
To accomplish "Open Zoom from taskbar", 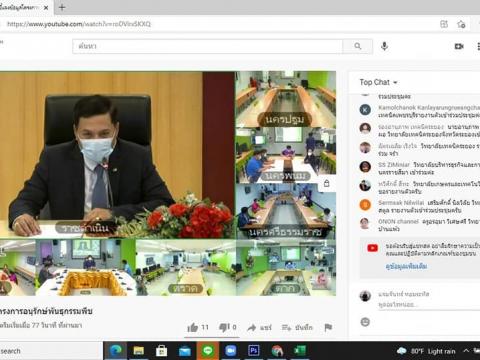I will click(231, 351).
